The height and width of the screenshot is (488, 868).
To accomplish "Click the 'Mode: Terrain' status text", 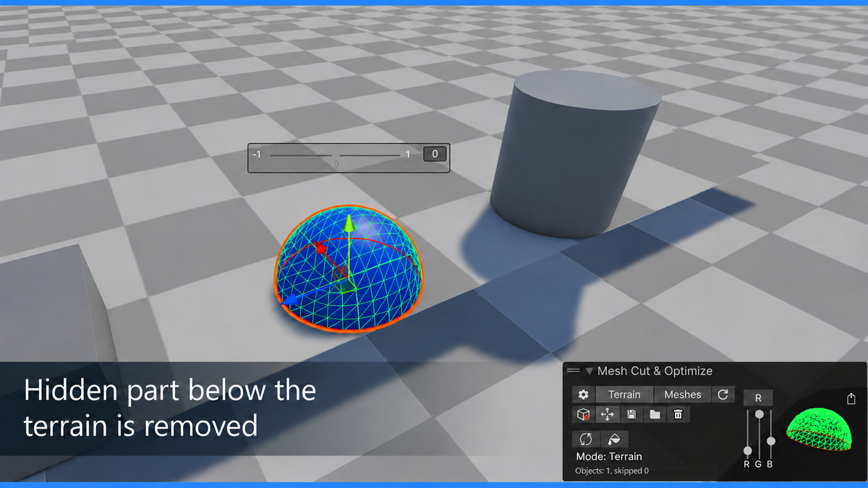I will (x=609, y=457).
